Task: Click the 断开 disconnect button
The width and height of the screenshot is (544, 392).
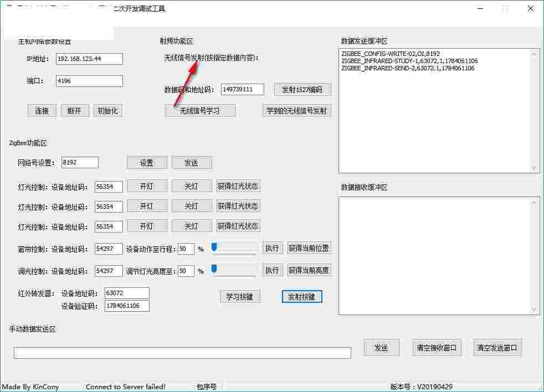Action: pyautogui.click(x=74, y=111)
